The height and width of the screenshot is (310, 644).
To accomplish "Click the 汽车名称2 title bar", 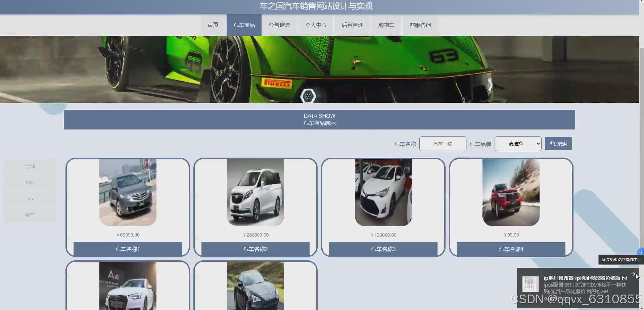I will (x=256, y=249).
